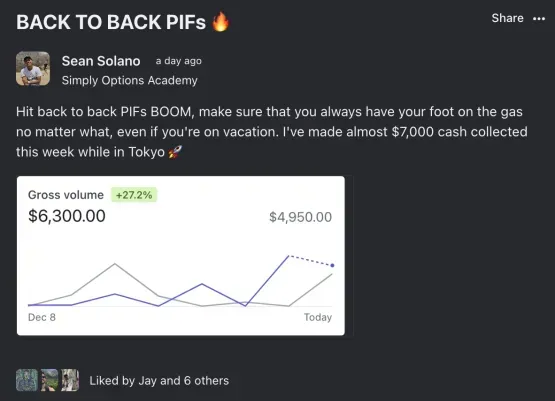Image resolution: width=555 pixels, height=401 pixels.
Task: Click the Sean Solano author name
Action: pos(101,61)
